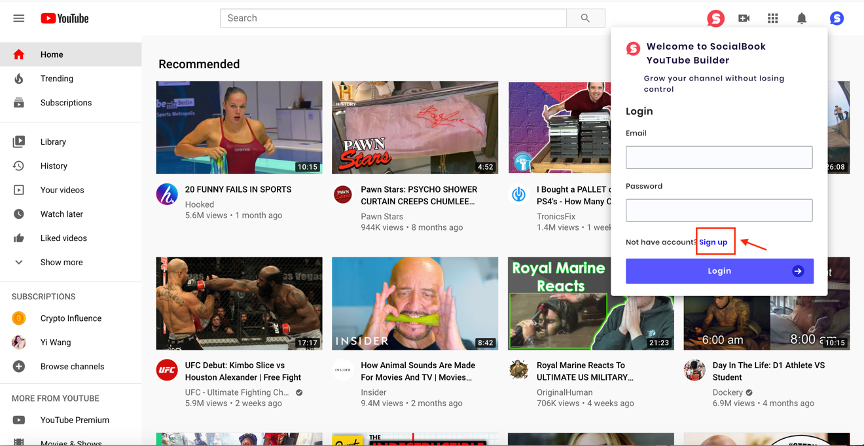Click the title "How Animal Sounds Are Made"
The width and height of the screenshot is (864, 446).
418,372
